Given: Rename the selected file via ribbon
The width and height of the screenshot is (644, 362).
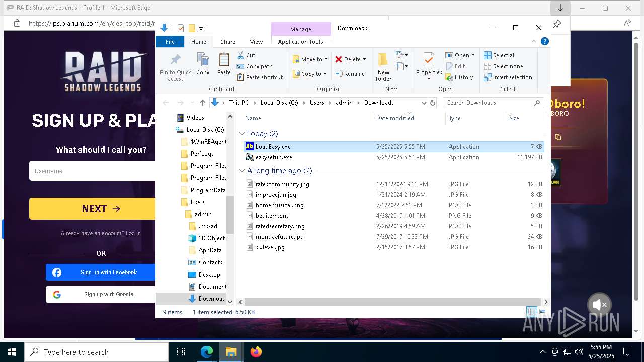Looking at the screenshot, I should tap(350, 74).
